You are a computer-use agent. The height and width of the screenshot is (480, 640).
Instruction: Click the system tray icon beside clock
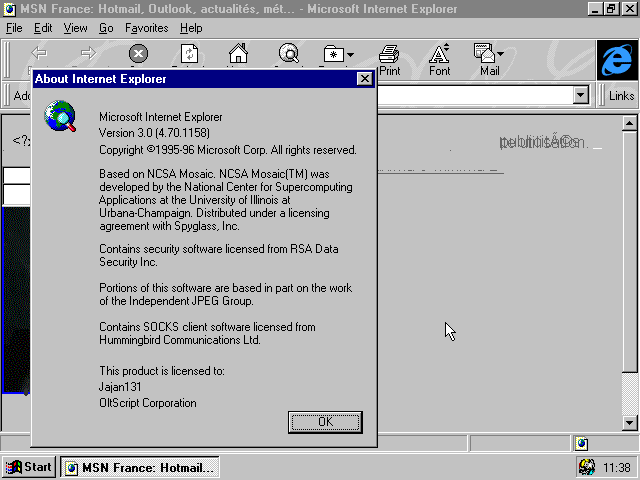point(587,467)
